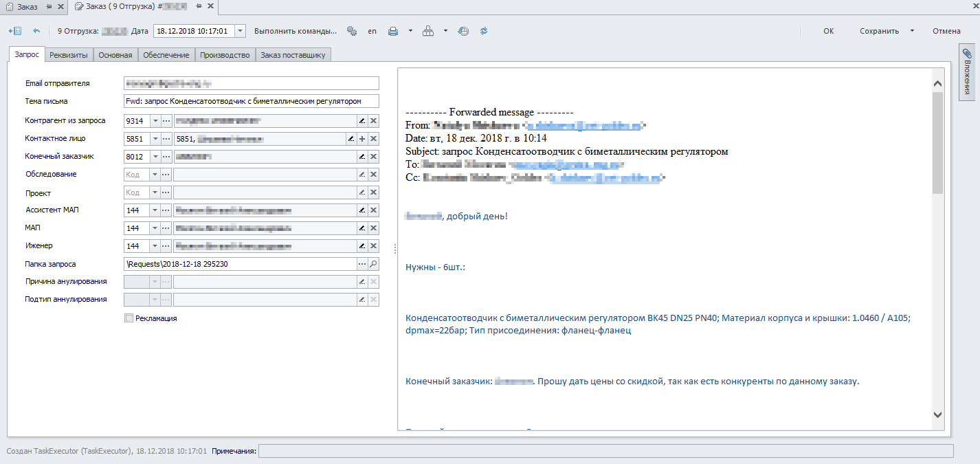Click the gears icon next to Выполнить команды

click(x=352, y=31)
